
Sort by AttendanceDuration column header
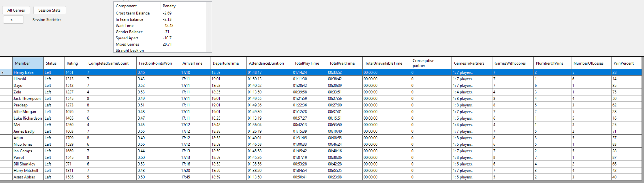(269, 63)
